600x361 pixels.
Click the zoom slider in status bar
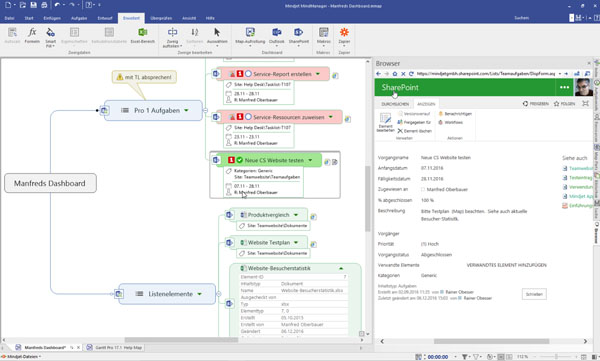click(556, 357)
